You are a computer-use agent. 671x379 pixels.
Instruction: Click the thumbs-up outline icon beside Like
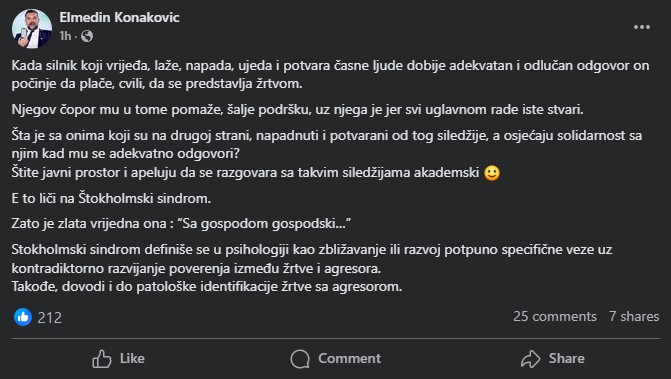pos(101,358)
